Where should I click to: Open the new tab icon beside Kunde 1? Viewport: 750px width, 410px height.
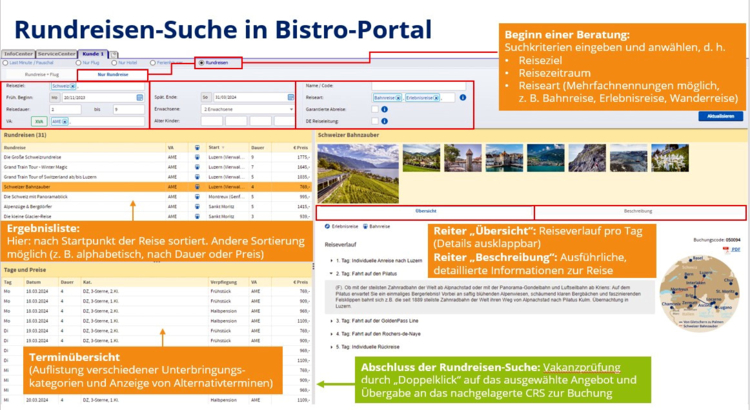(113, 55)
